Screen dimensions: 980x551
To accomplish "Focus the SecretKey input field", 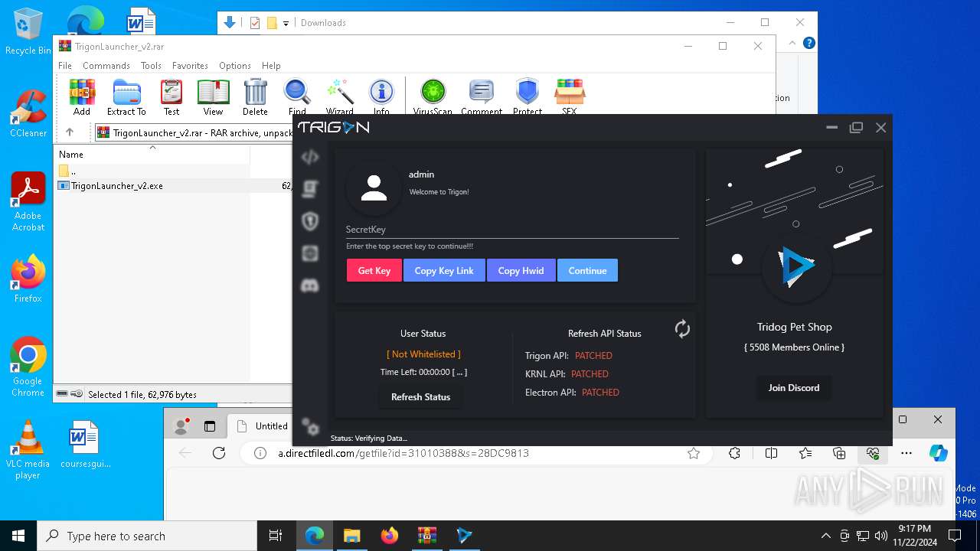I will pyautogui.click(x=512, y=230).
